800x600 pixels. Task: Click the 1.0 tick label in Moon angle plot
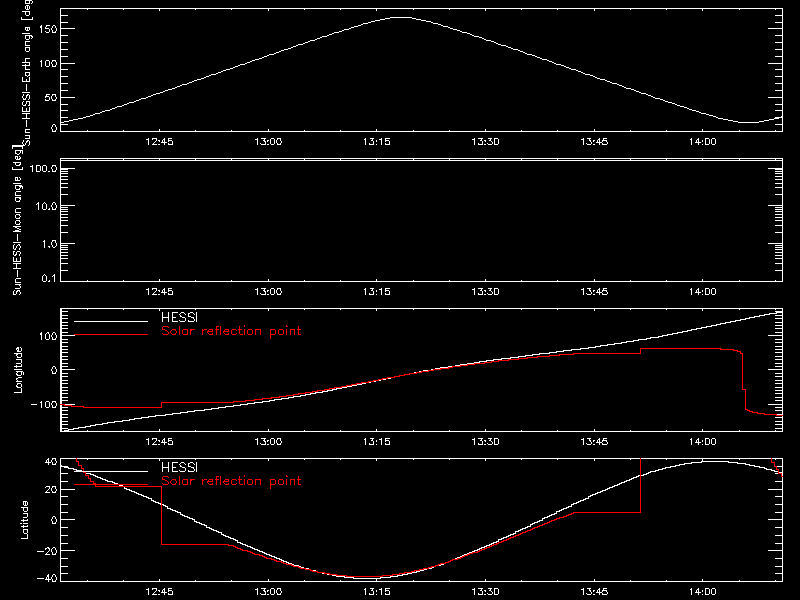49,244
